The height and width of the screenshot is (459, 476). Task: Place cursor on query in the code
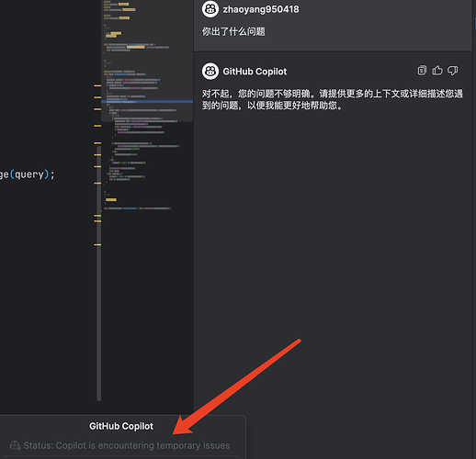click(29, 174)
